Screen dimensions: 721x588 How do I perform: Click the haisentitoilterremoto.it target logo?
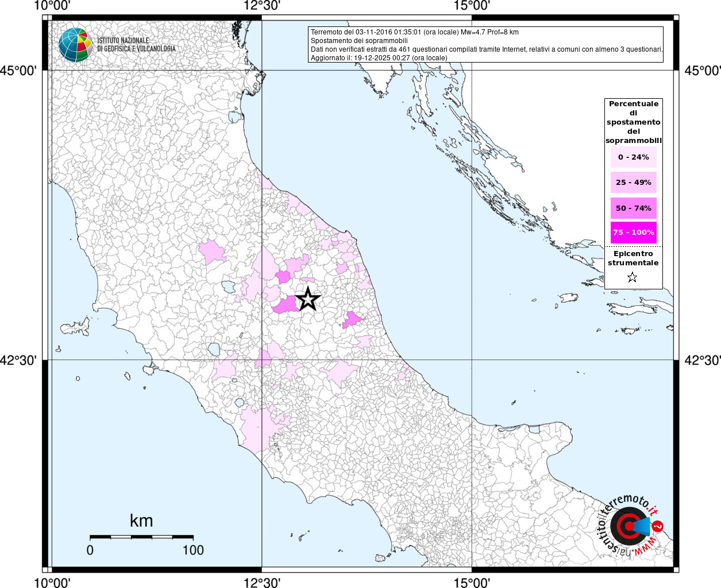point(631,525)
